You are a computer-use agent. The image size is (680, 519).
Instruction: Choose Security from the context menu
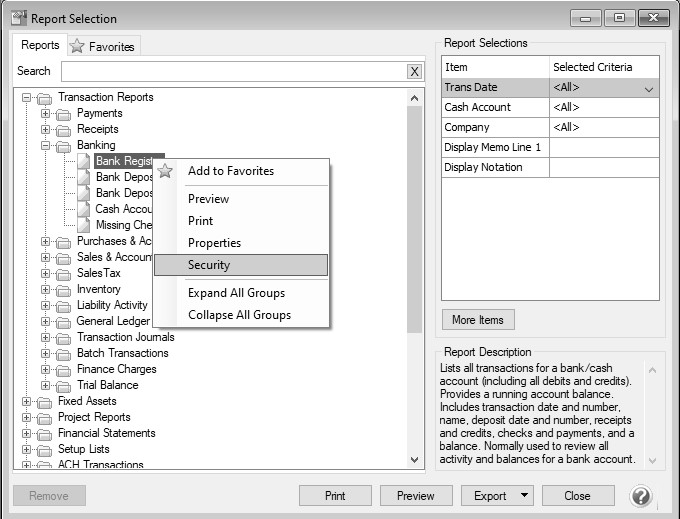240,265
